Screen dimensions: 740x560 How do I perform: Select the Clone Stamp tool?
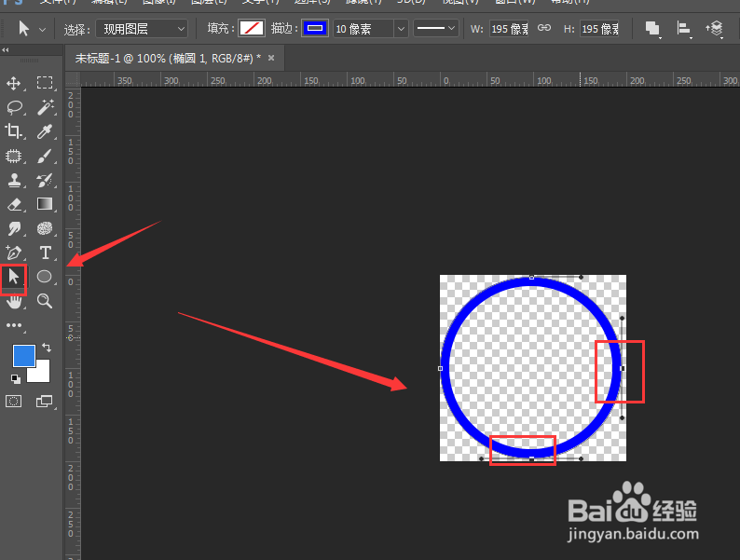(x=14, y=180)
